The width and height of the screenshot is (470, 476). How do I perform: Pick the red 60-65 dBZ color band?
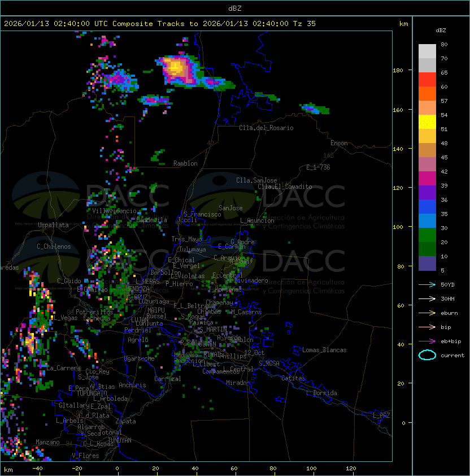pos(427,80)
